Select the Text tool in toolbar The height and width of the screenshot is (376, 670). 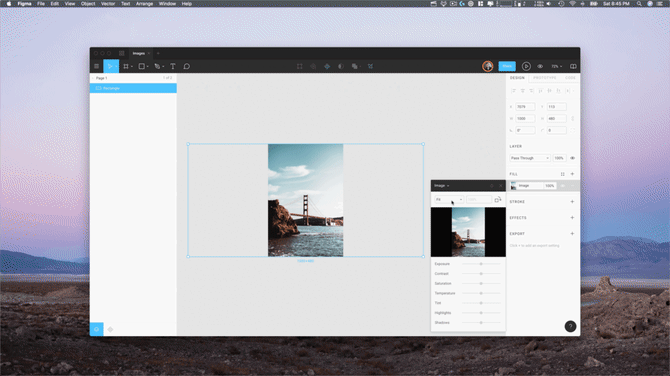pyautogui.click(x=173, y=66)
